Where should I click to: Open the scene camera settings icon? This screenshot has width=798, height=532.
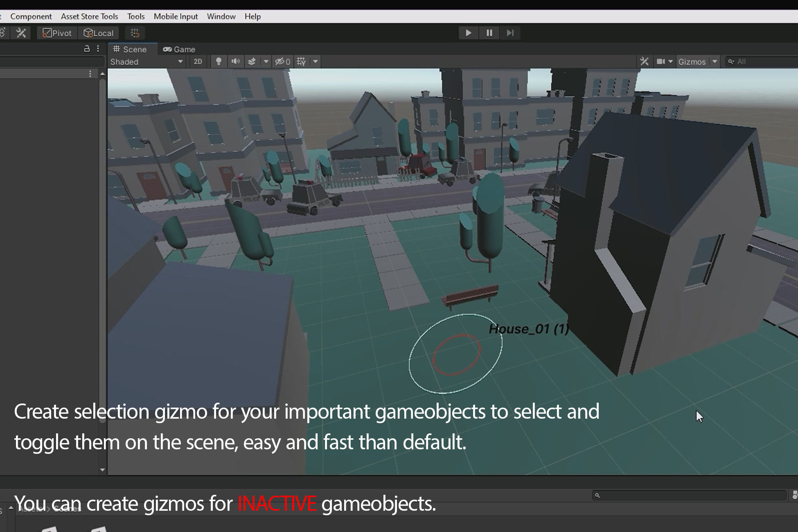(x=662, y=61)
